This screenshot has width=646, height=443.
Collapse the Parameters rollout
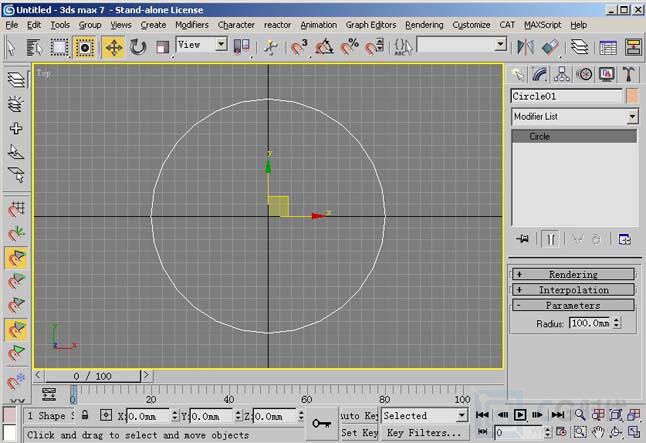(573, 306)
